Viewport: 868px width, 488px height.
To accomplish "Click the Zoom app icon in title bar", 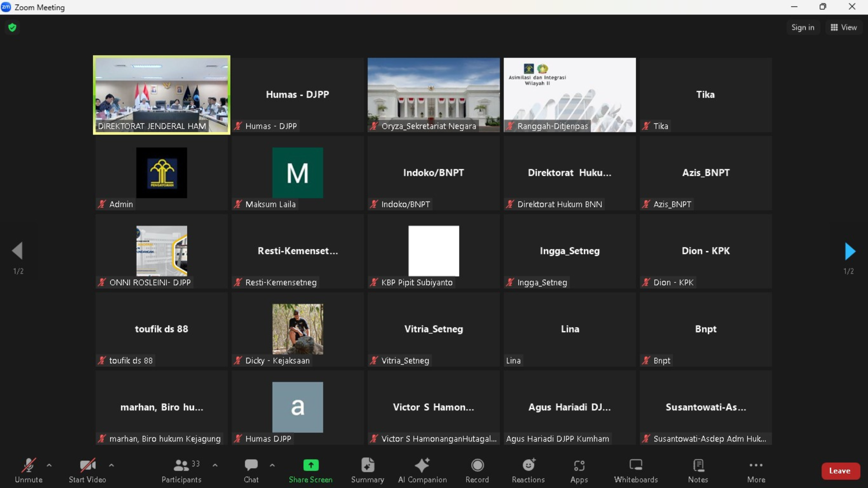I will point(6,7).
